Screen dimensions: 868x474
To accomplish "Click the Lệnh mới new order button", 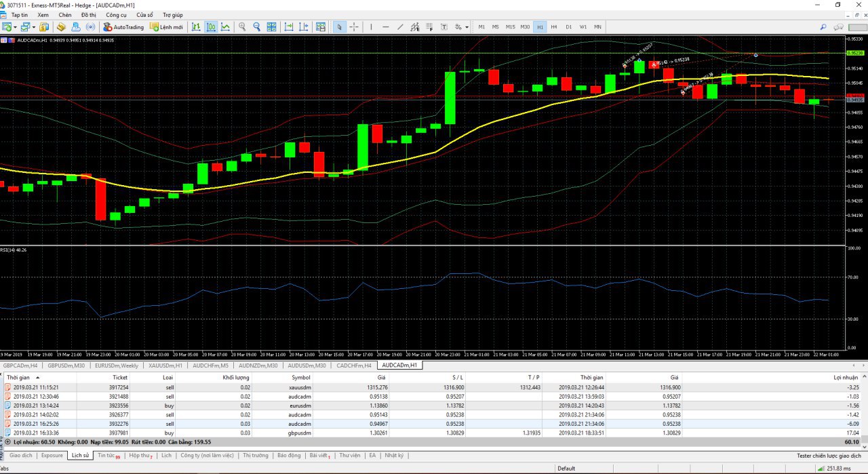I will point(166,27).
